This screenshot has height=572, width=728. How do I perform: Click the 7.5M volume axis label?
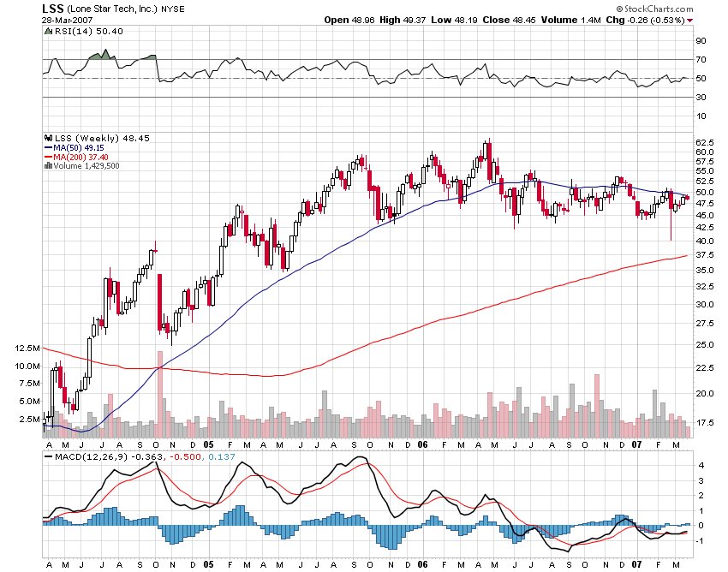29,384
